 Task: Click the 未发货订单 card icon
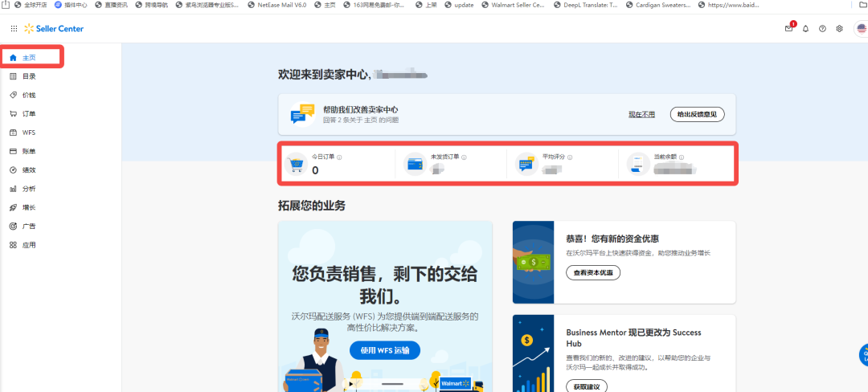pyautogui.click(x=416, y=164)
